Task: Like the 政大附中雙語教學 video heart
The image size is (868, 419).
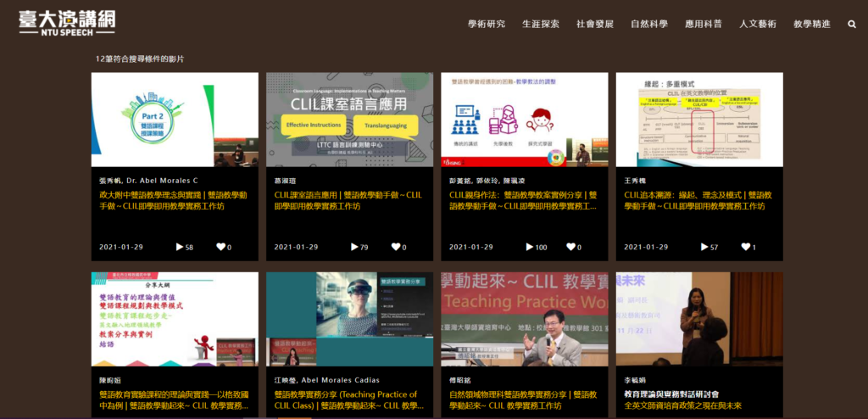Action: (x=220, y=247)
